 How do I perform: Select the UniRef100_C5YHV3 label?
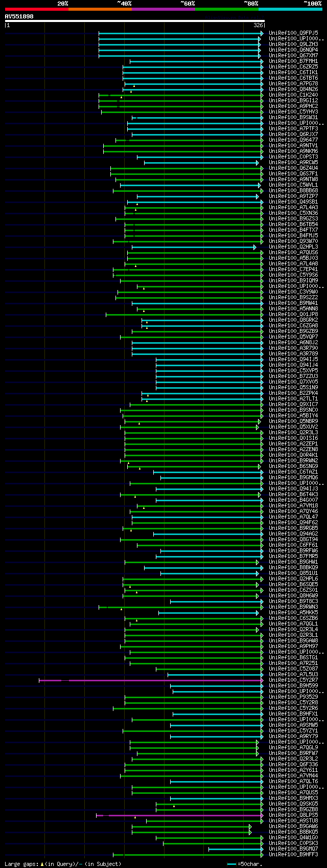pos(293,112)
